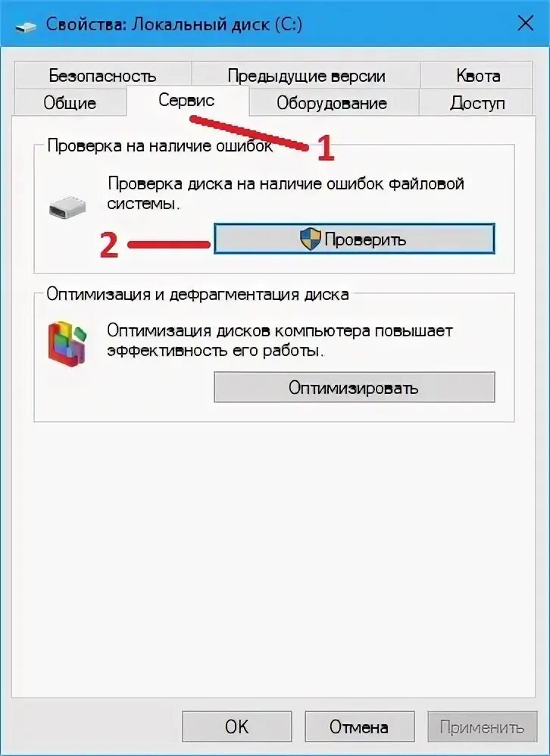
Task: Go to the Общие tab
Action: point(70,103)
